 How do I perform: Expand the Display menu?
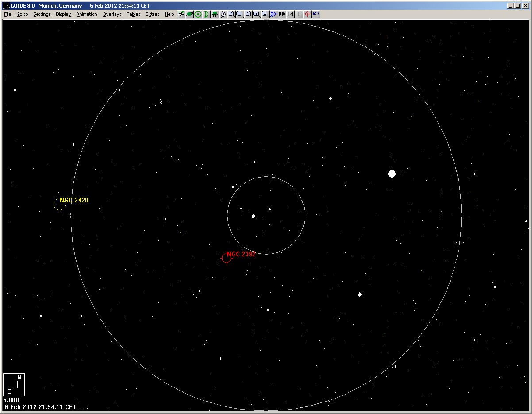pyautogui.click(x=63, y=14)
